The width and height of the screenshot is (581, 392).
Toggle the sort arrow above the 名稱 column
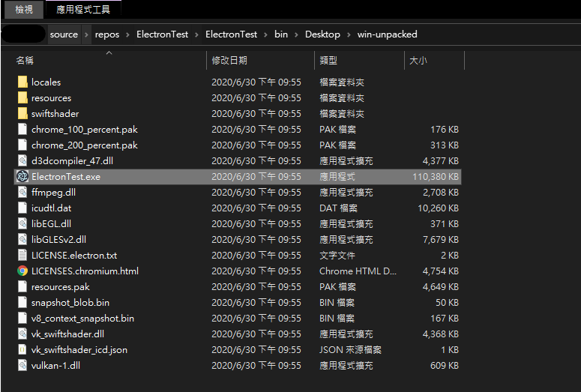point(109,53)
